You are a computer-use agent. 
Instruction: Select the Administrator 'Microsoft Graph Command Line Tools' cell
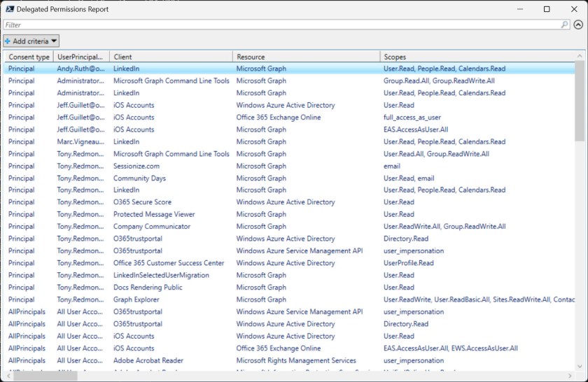tap(171, 80)
